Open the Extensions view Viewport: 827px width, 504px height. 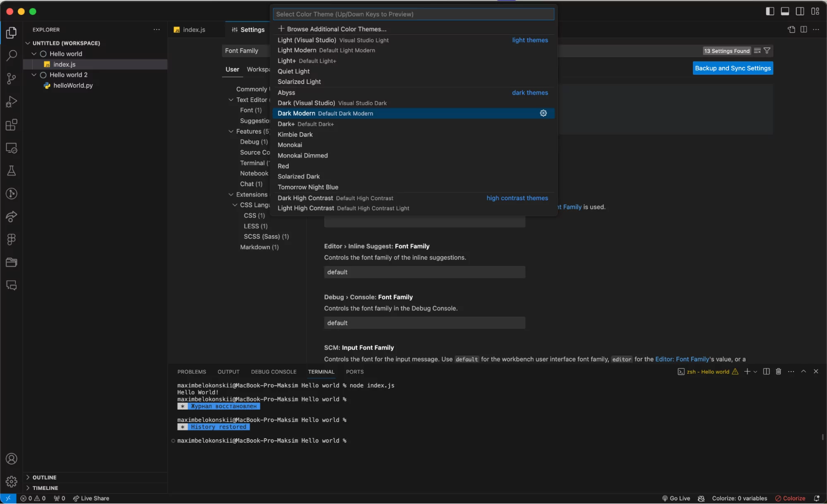pos(12,125)
